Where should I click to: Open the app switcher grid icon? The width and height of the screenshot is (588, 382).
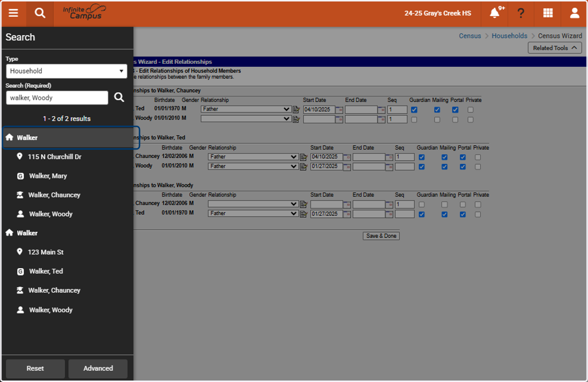(548, 13)
